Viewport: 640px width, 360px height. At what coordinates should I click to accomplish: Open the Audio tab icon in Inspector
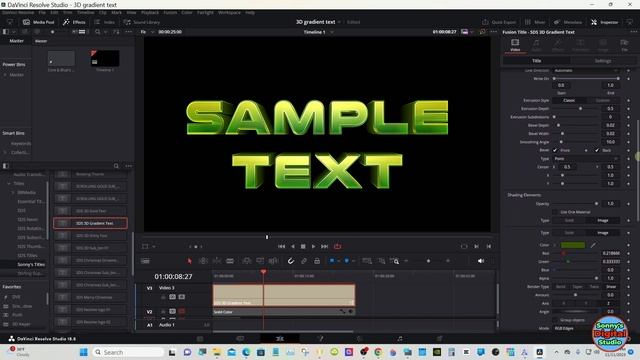pyautogui.click(x=536, y=44)
